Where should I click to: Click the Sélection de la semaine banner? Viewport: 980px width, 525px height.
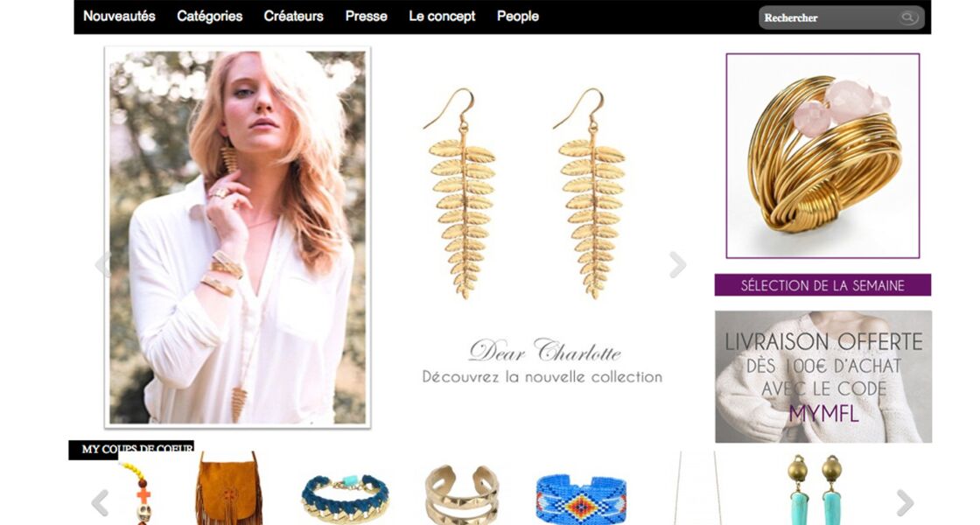[x=822, y=285]
